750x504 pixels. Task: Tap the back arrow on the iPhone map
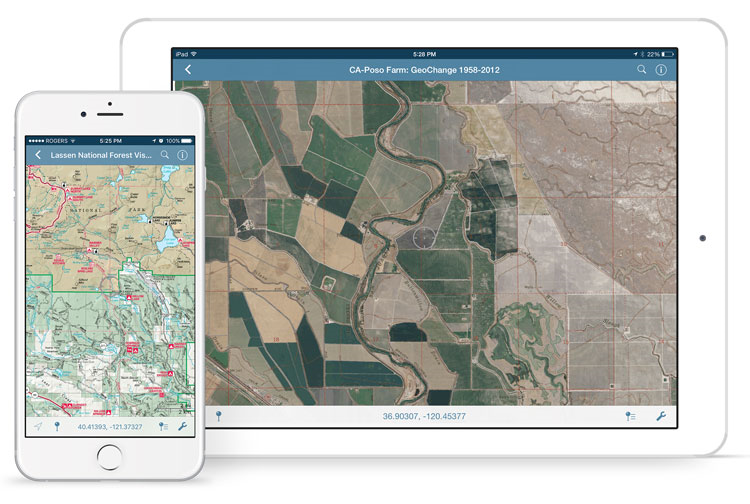(x=38, y=156)
